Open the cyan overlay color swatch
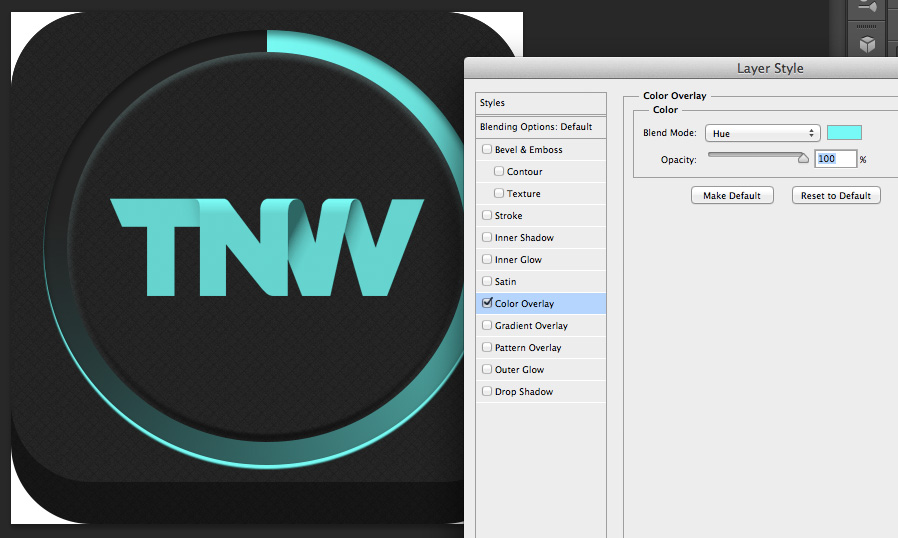This screenshot has width=898, height=538. (x=844, y=132)
